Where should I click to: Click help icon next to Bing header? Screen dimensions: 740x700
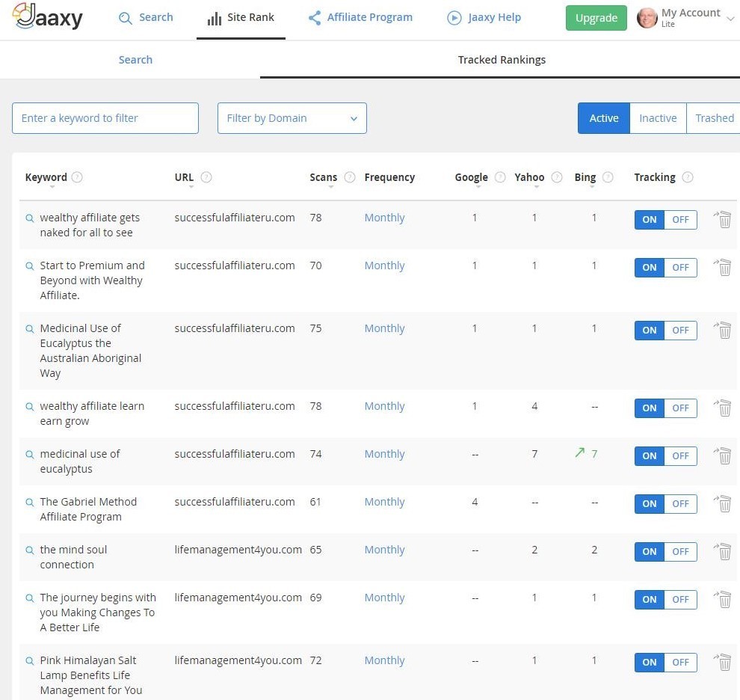608,177
